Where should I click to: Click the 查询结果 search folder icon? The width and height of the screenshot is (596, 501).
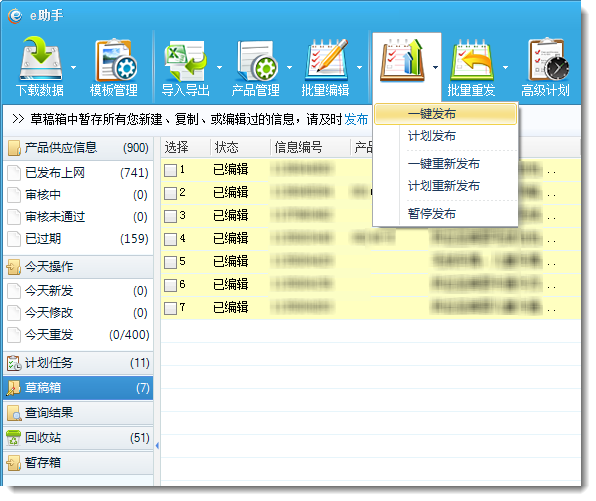click(x=14, y=413)
